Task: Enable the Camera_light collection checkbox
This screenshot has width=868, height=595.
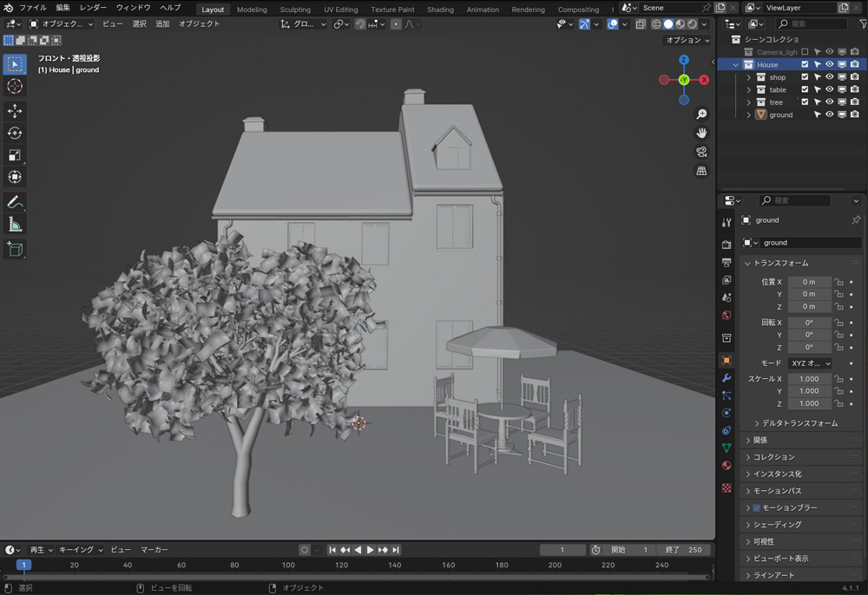Action: pos(805,52)
